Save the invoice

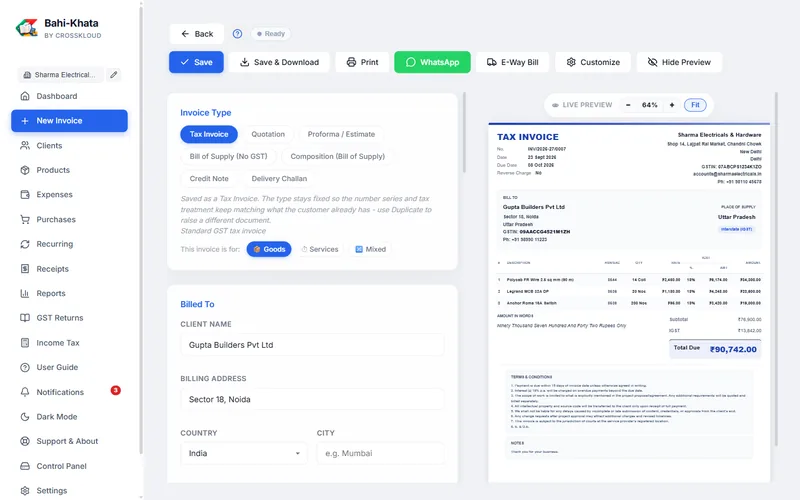pyautogui.click(x=196, y=62)
